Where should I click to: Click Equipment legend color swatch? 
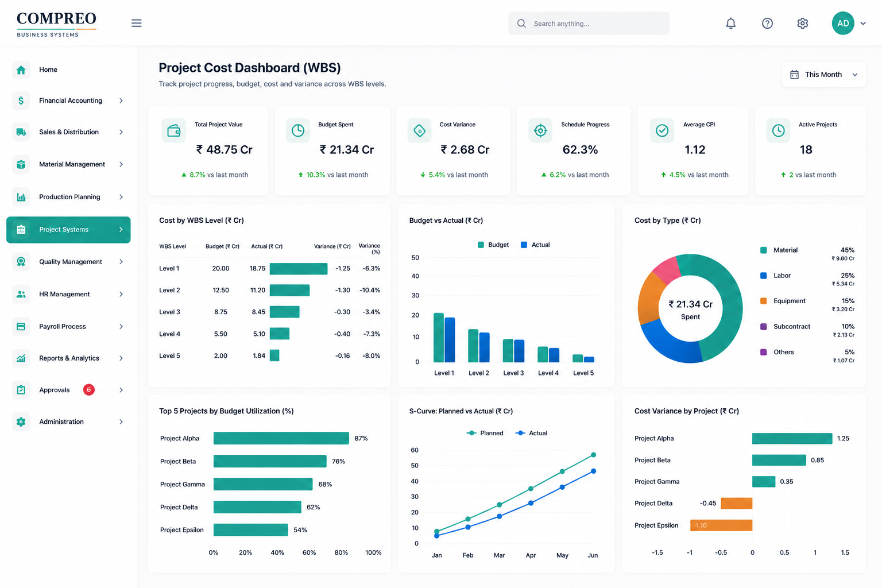click(x=764, y=301)
